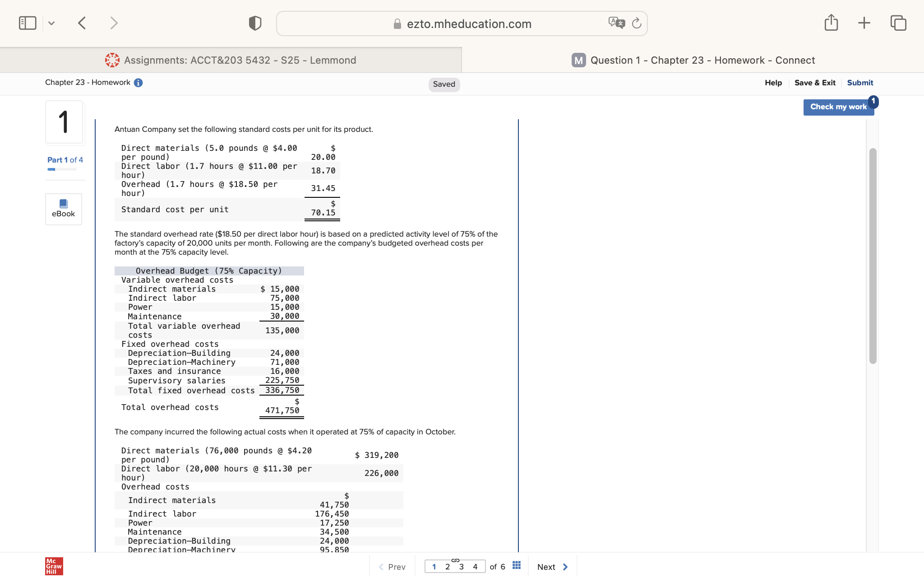The width and height of the screenshot is (924, 578).
Task: Expand the sidebar options chevron next to sidebar icon
Action: (51, 23)
